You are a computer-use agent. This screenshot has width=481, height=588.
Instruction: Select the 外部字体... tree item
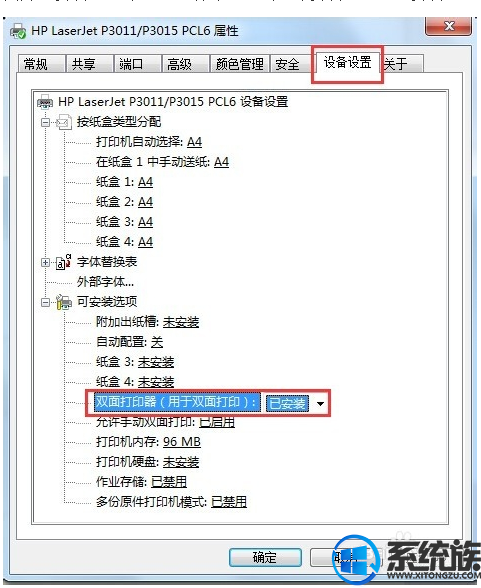point(105,282)
